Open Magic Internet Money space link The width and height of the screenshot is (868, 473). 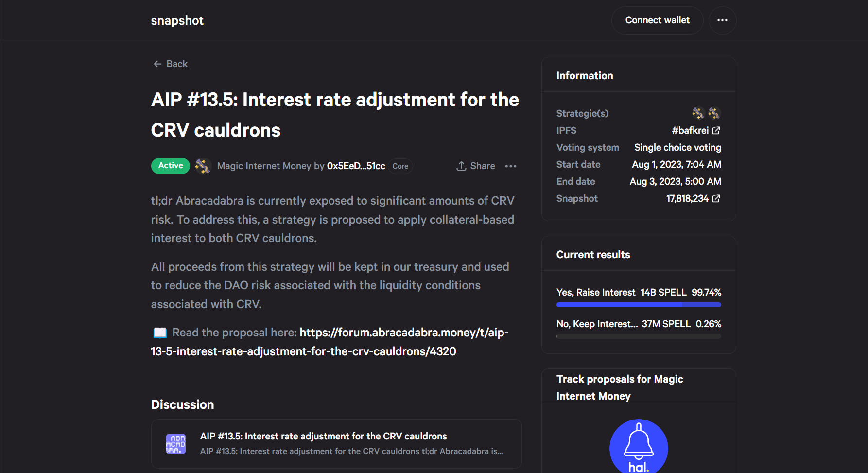point(264,166)
